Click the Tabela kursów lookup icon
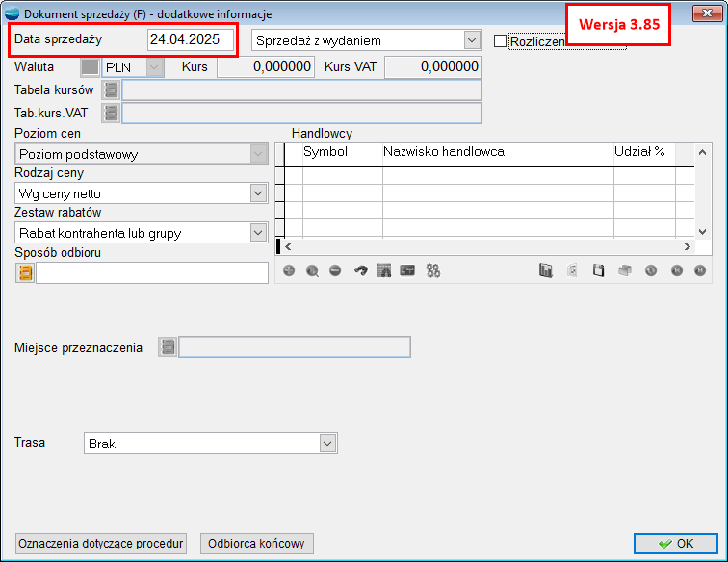The width and height of the screenshot is (728, 562). click(111, 90)
